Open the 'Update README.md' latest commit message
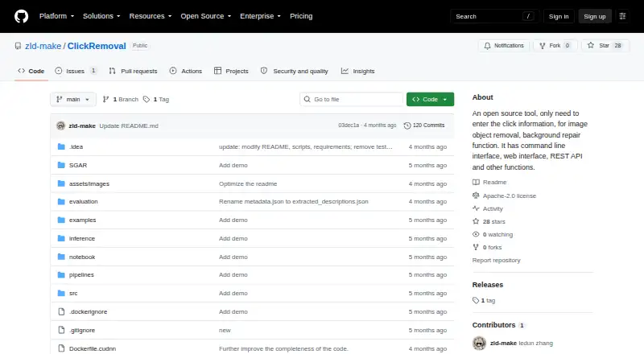This screenshot has width=644, height=354. point(129,126)
